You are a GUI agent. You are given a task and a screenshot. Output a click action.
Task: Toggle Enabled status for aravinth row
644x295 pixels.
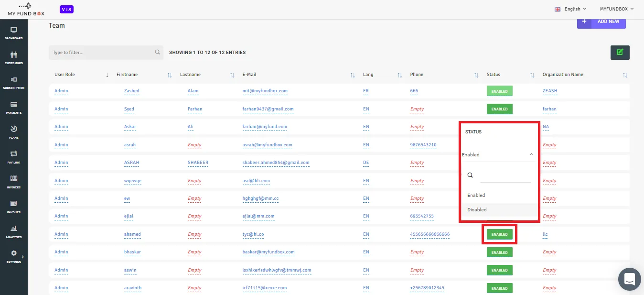[500, 288]
